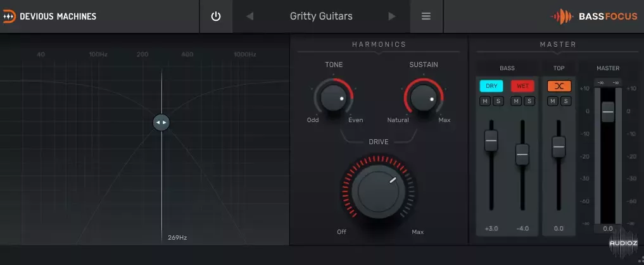The height and width of the screenshot is (265, 644).
Task: Click the Tone knob
Action: point(334,98)
